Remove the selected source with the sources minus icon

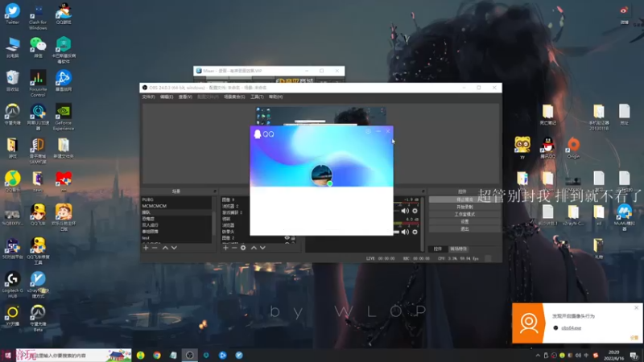click(234, 248)
